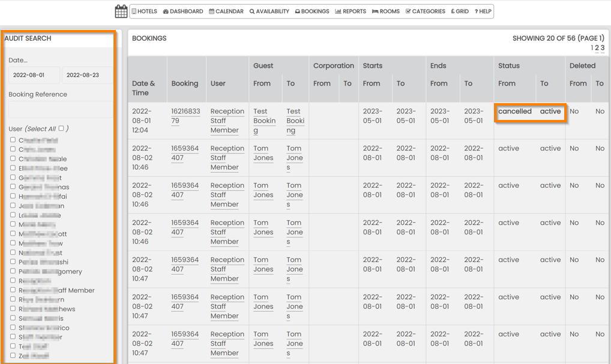This screenshot has width=611, height=364.
Task: Open the Help menu
Action: [483, 11]
